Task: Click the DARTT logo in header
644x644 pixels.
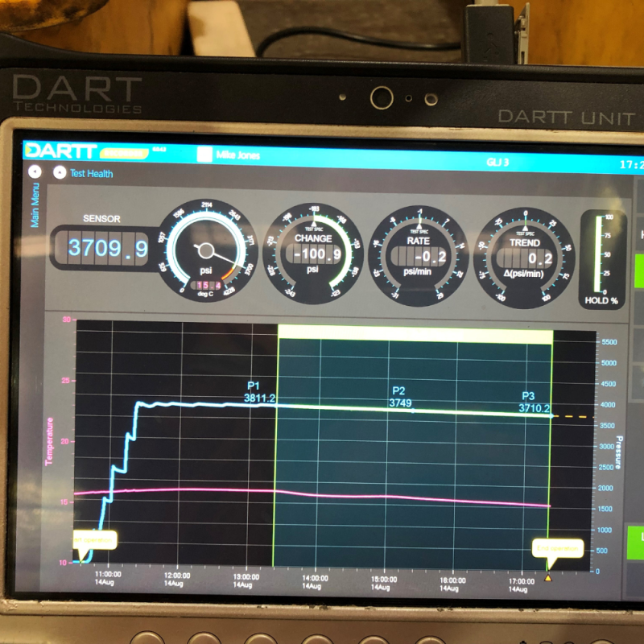Action: (x=61, y=151)
